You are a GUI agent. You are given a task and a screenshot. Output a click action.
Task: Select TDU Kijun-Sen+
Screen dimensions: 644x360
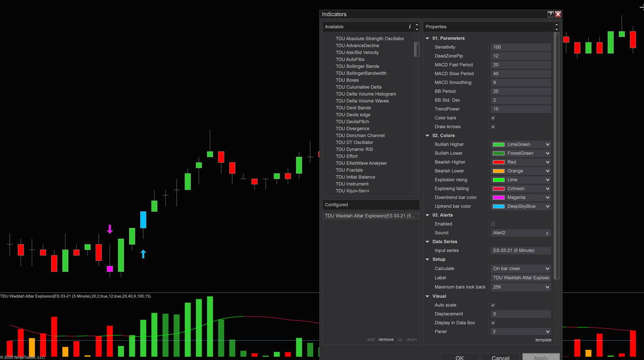click(353, 191)
